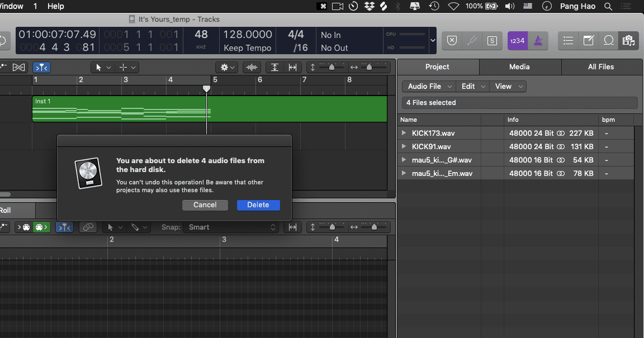
Task: Switch to the All Files tab
Action: tap(601, 66)
